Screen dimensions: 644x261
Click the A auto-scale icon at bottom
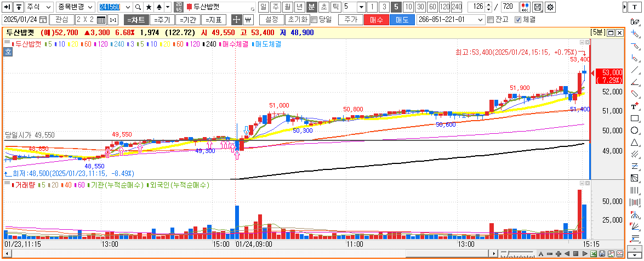click(x=542, y=254)
